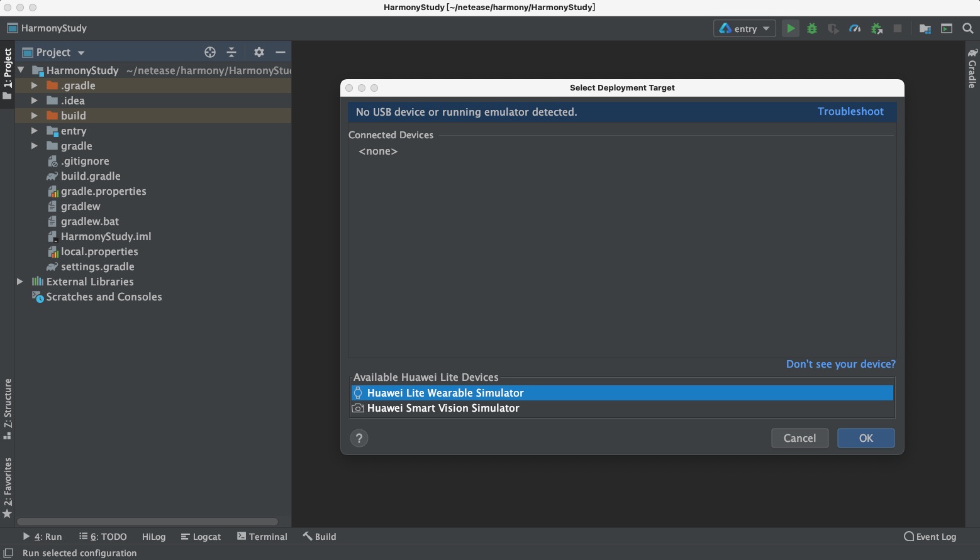The height and width of the screenshot is (560, 980).
Task: Click the OK button in dialog
Action: click(x=866, y=438)
